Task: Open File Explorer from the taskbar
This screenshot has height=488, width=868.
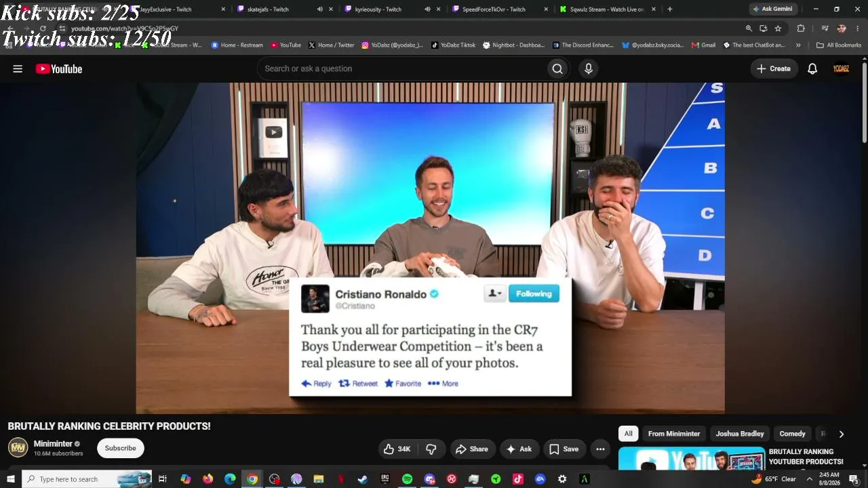Action: tap(319, 479)
